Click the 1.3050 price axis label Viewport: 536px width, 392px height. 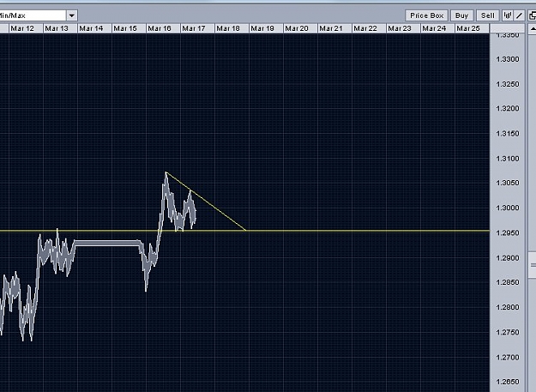pos(508,184)
